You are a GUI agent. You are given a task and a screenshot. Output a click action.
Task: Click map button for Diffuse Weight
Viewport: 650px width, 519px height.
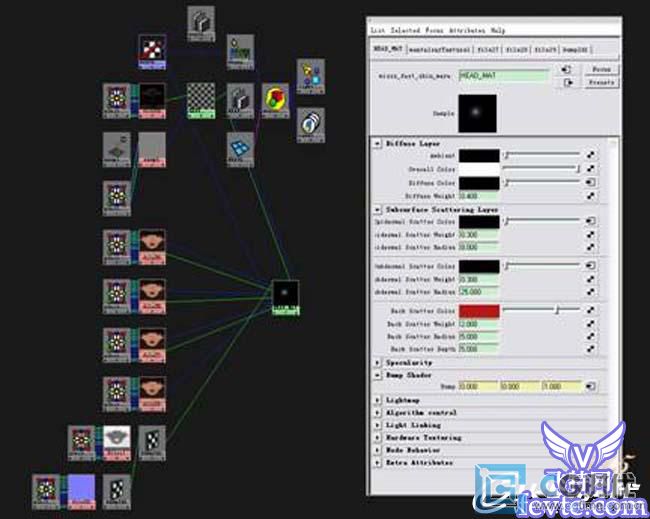591,196
